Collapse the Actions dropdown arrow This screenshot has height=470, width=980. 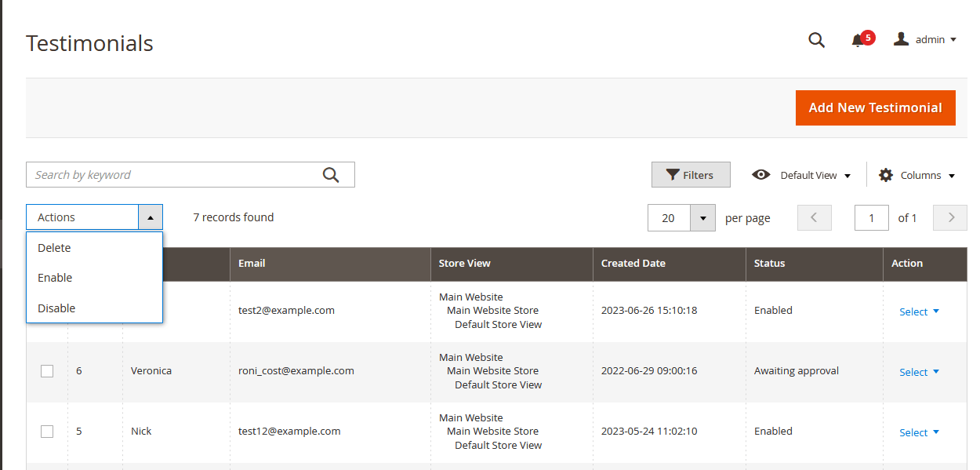pos(151,217)
